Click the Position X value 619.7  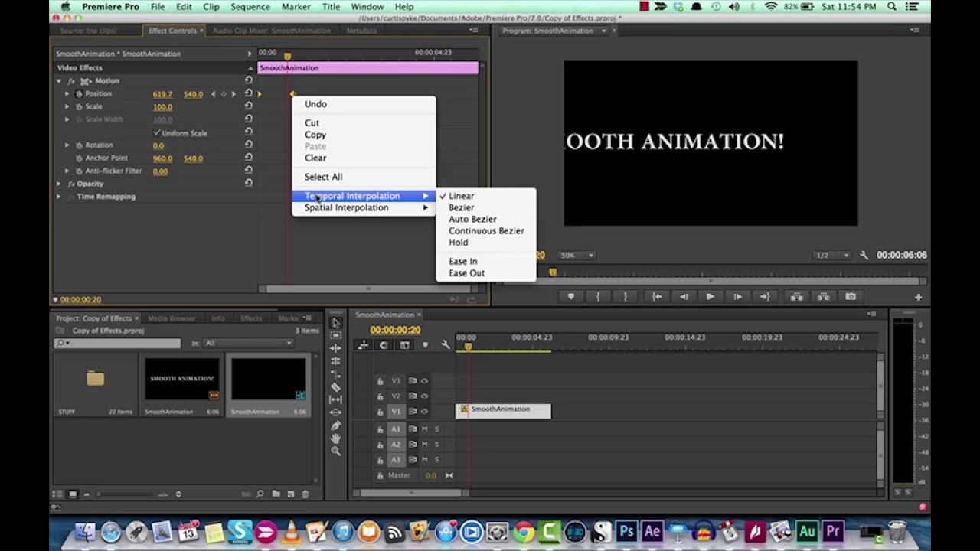click(162, 94)
